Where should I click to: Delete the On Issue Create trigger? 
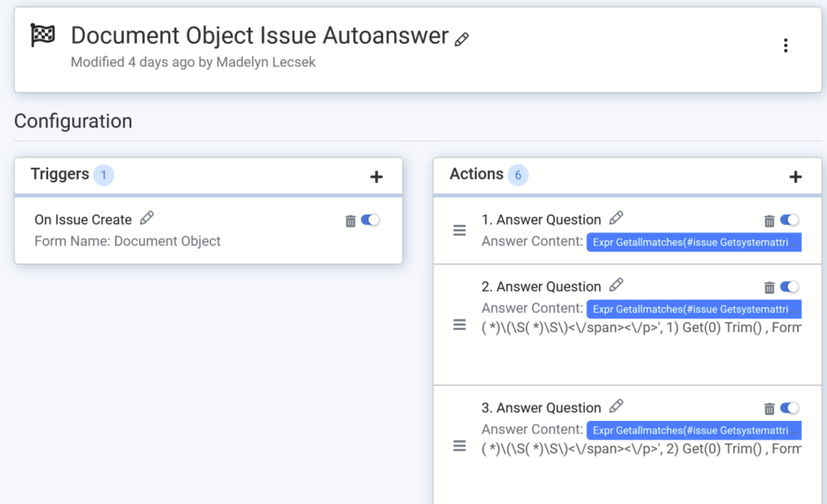(350, 221)
